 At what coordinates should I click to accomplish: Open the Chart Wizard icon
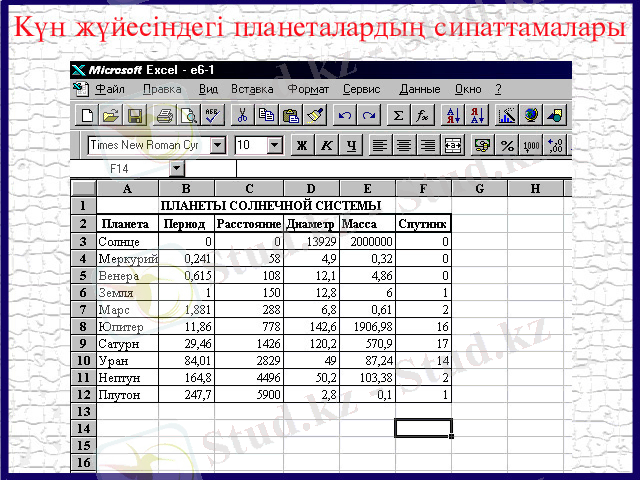point(507,115)
